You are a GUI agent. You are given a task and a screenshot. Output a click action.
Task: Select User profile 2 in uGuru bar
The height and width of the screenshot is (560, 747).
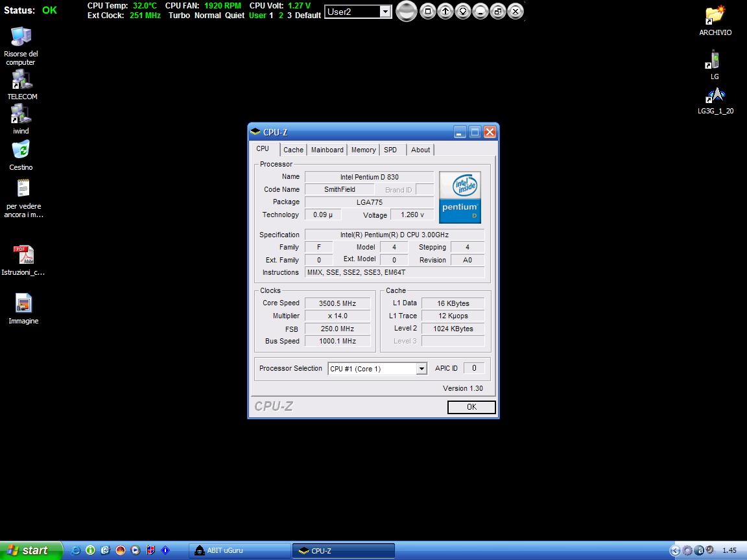pyautogui.click(x=281, y=16)
